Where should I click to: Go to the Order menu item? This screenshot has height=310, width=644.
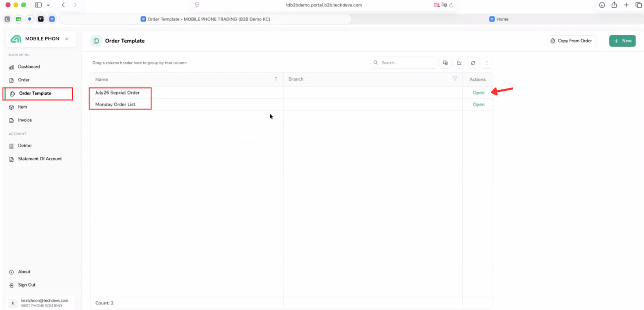click(x=24, y=80)
